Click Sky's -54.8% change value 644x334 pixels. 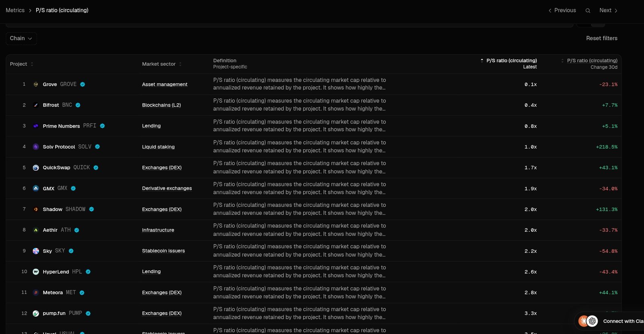[x=608, y=251]
